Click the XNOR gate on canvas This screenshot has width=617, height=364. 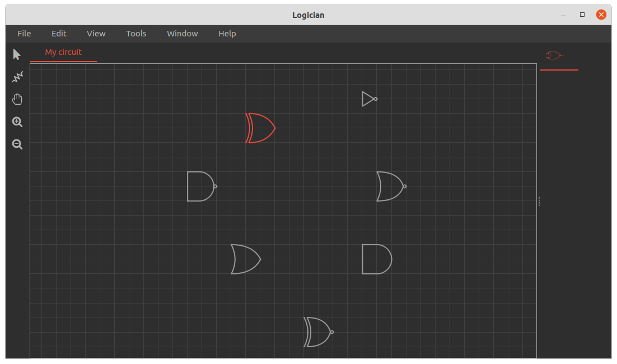318,332
